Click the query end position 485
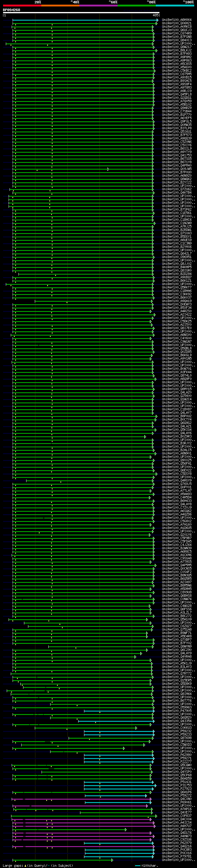The height and width of the screenshot is (868, 197). 155,15
